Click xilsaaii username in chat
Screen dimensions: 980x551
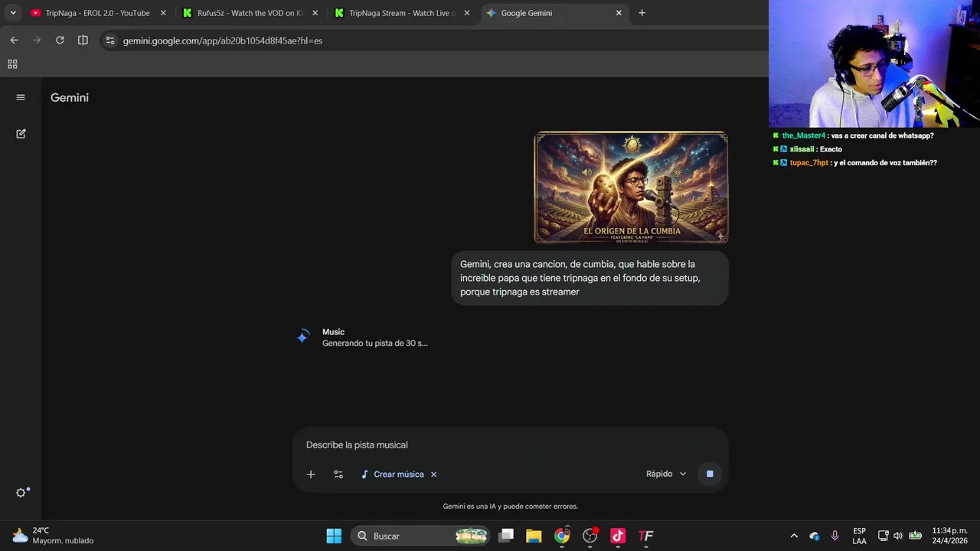tap(802, 149)
